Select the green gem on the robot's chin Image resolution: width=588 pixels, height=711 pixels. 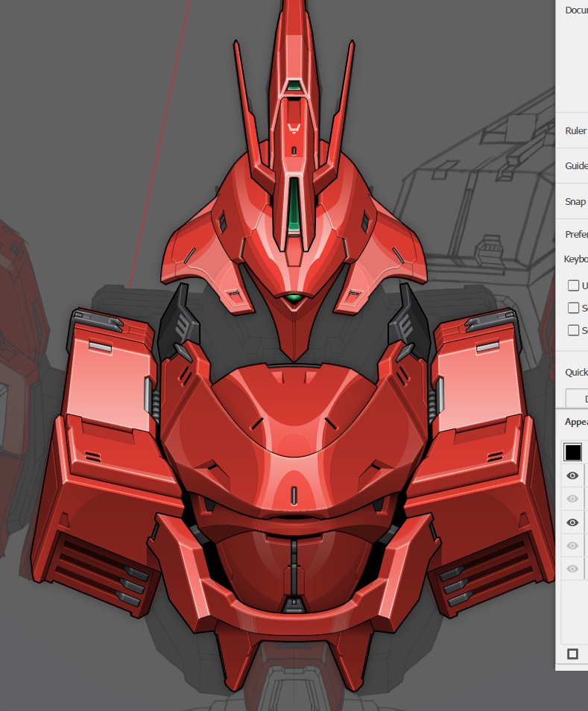pos(294,298)
